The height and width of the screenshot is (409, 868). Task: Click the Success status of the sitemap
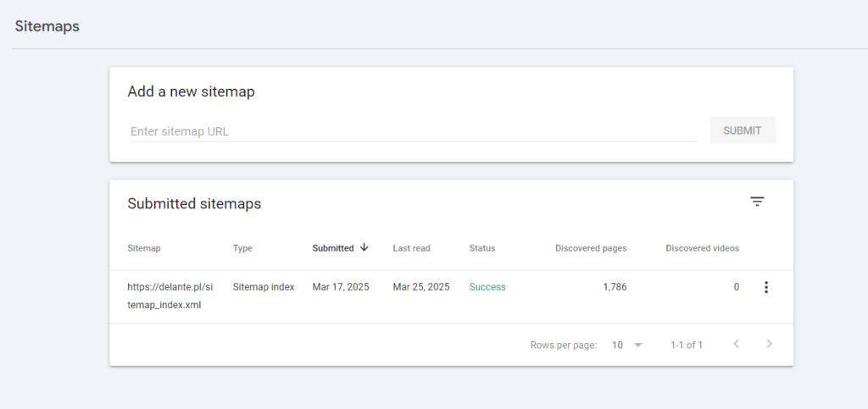point(487,287)
